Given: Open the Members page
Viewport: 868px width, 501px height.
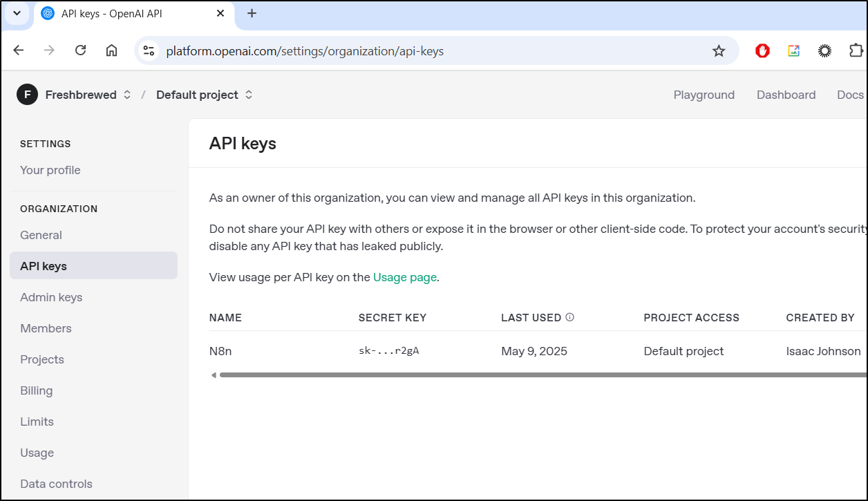Looking at the screenshot, I should coord(46,328).
